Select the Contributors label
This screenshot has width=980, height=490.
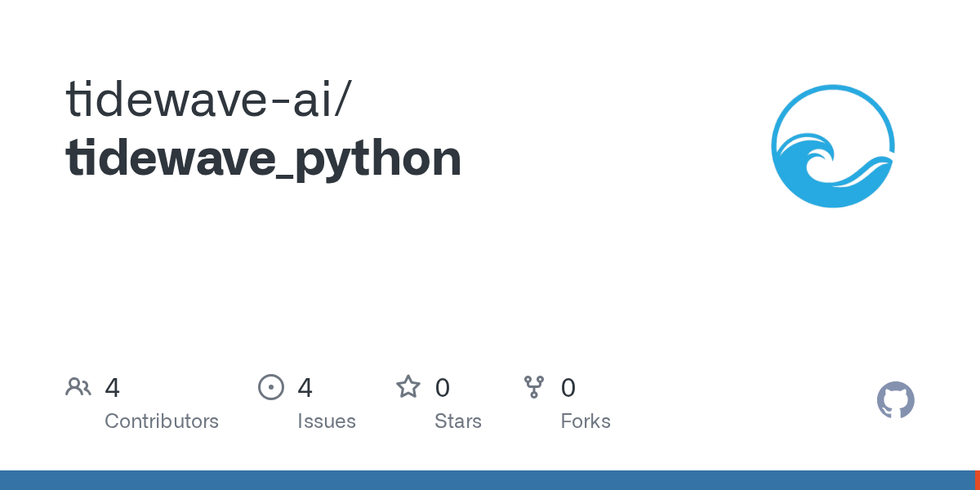pos(162,421)
